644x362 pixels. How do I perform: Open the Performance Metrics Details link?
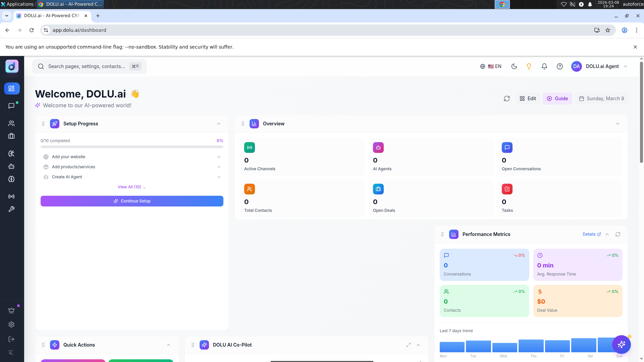click(592, 234)
